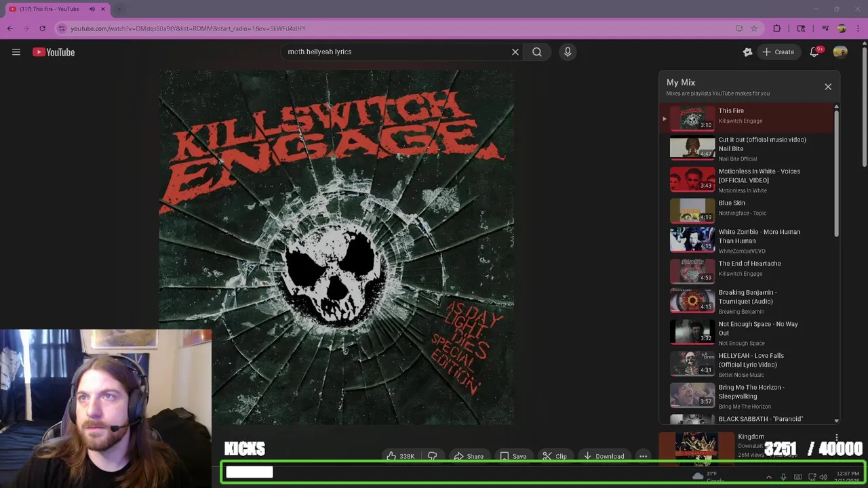Bookmark this page with the star
The width and height of the screenshot is (868, 488).
(x=754, y=28)
